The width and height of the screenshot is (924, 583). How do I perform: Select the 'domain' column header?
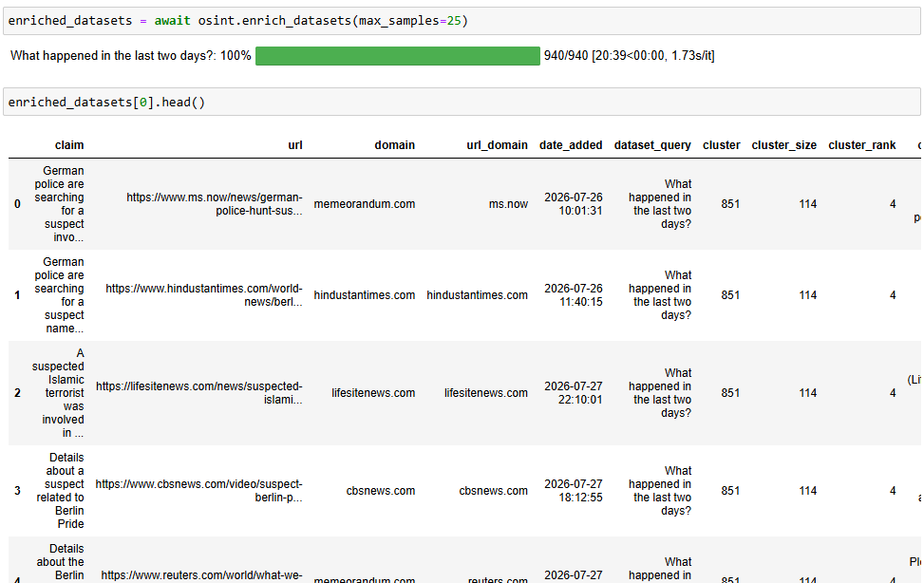point(394,145)
